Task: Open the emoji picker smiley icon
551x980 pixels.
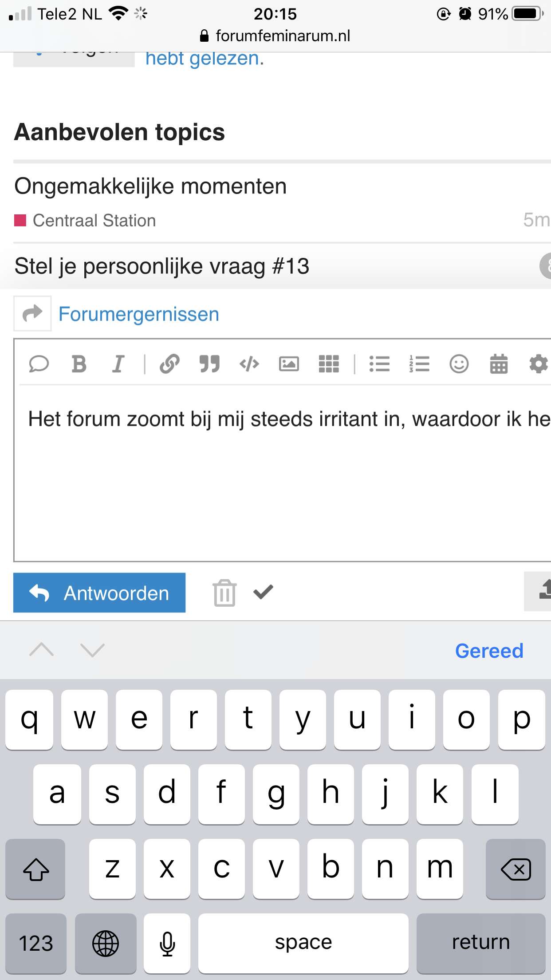Action: coord(459,364)
